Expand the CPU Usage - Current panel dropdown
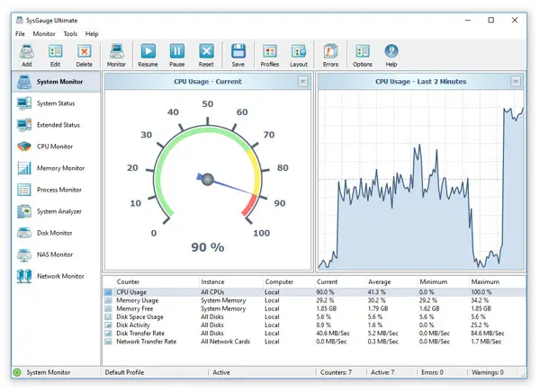This screenshot has width=540, height=392. click(x=303, y=82)
